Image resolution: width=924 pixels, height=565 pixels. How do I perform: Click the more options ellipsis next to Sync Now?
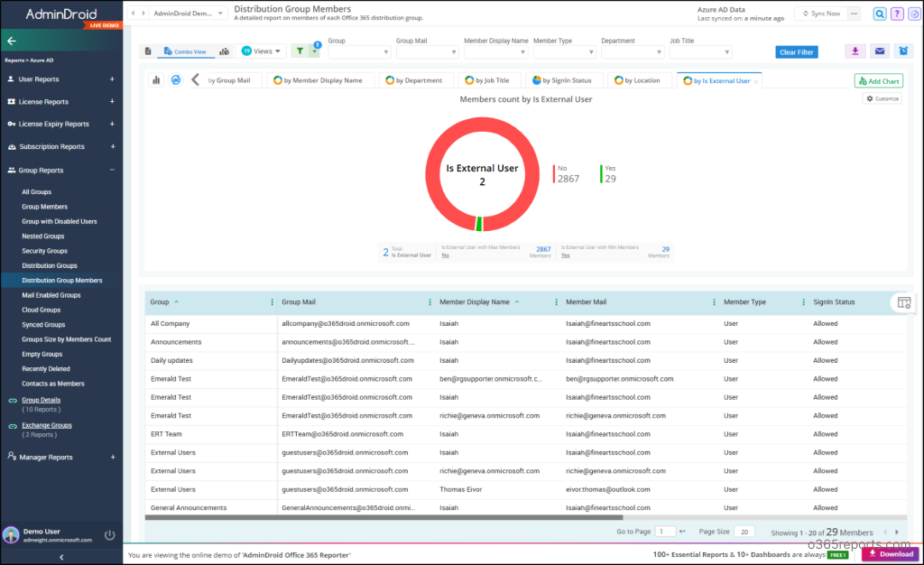coord(854,14)
